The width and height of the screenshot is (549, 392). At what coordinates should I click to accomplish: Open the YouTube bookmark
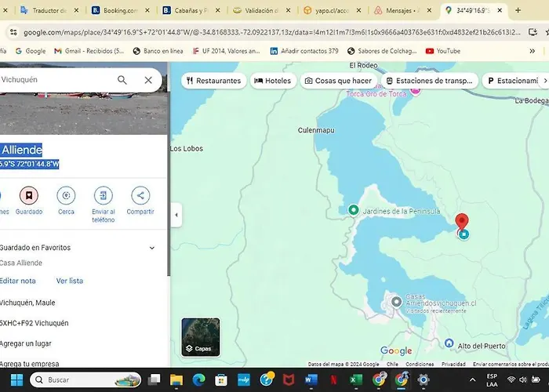[443, 51]
